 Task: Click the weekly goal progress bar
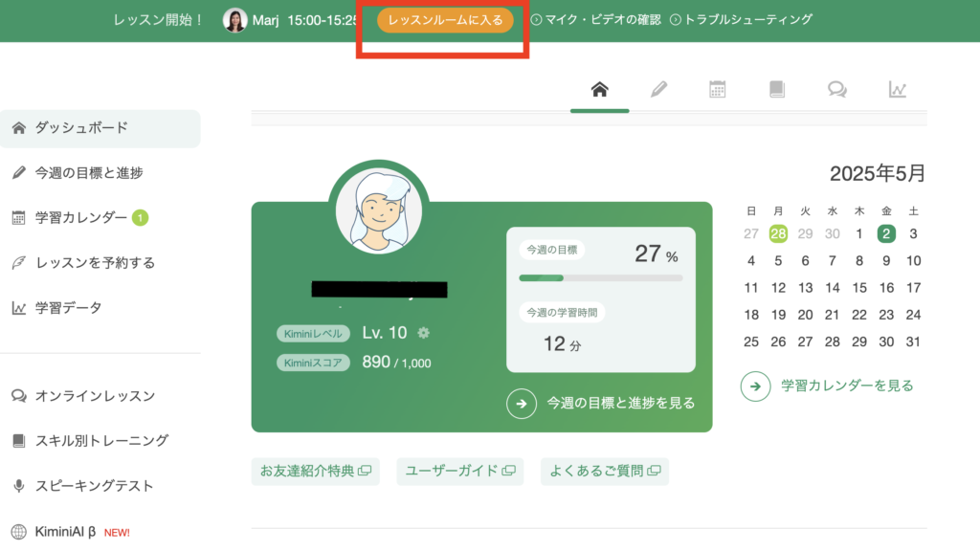click(601, 278)
